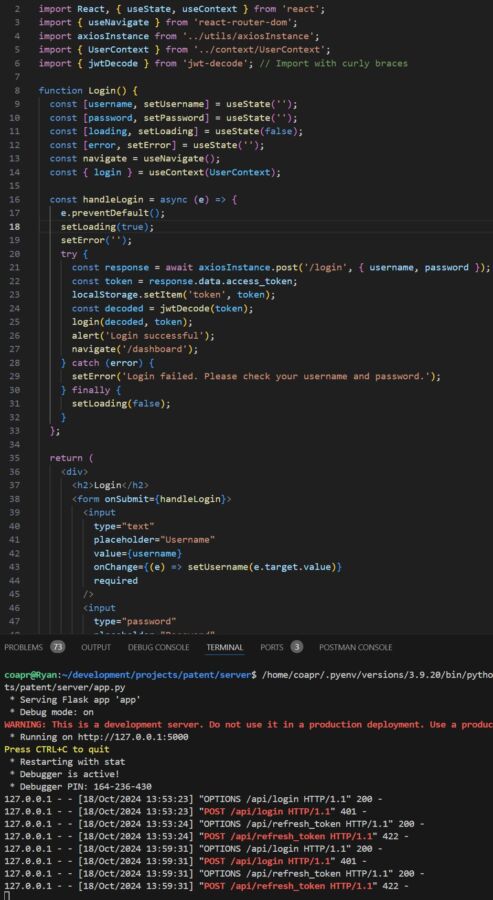Click the 13:53:24 POST /api/refresh_token 422 log
This screenshot has width=493, height=900.
(x=206, y=836)
